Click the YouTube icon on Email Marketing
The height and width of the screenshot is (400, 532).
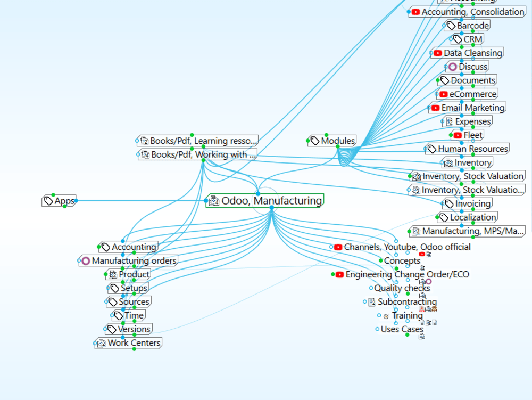[436, 108]
